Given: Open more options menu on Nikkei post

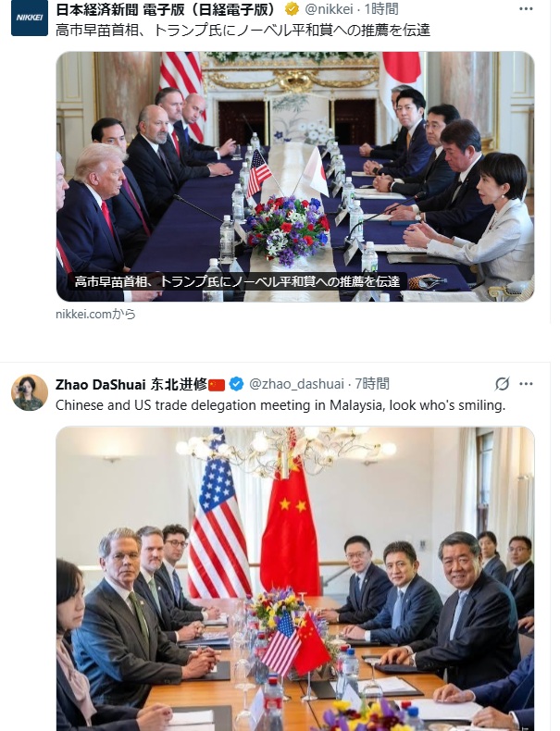Looking at the screenshot, I should (x=526, y=9).
